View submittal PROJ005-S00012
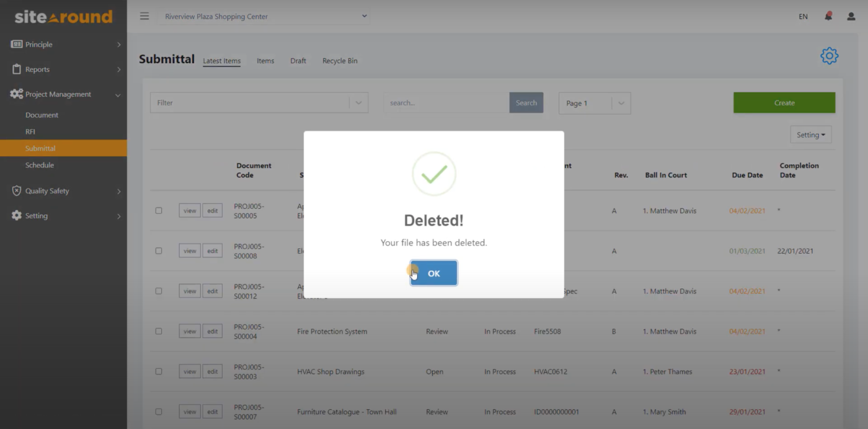Image resolution: width=868 pixels, height=429 pixels. [190, 291]
